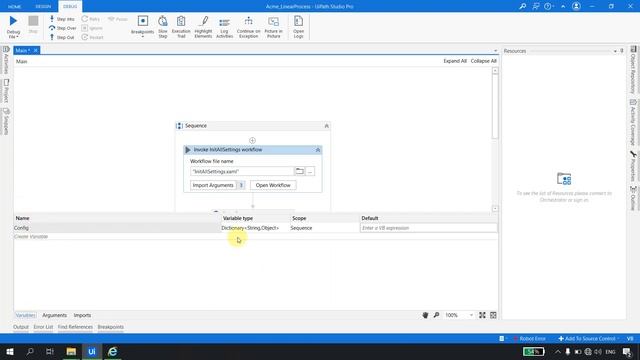Screen dimensions: 640x360
Task: Open the Activity Coverage side panel
Action: click(x=633, y=122)
